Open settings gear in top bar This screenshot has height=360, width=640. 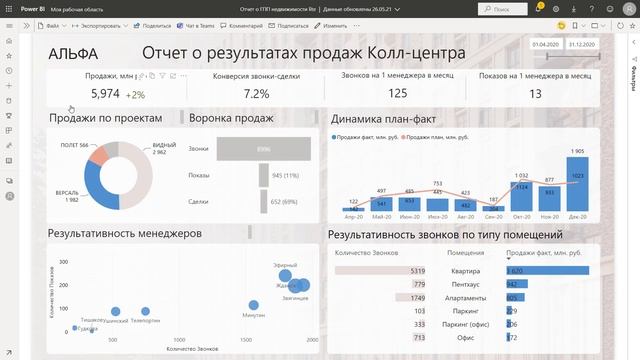[x=556, y=9]
